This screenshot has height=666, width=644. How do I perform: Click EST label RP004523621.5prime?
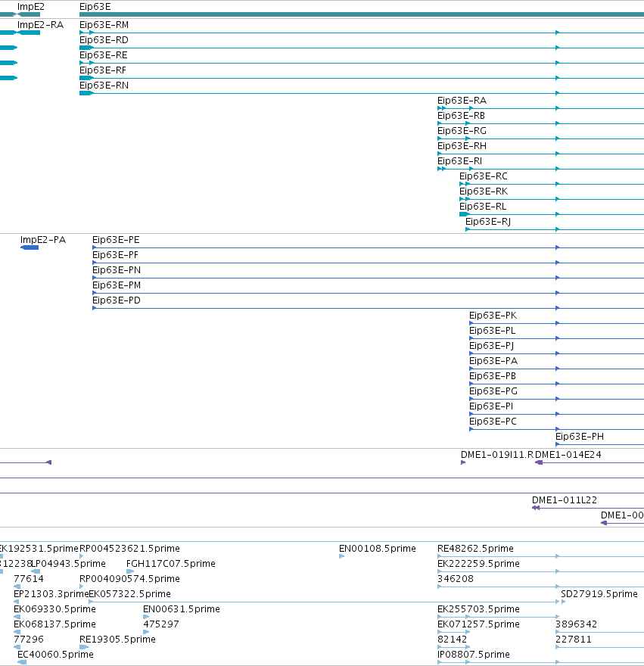coord(129,549)
